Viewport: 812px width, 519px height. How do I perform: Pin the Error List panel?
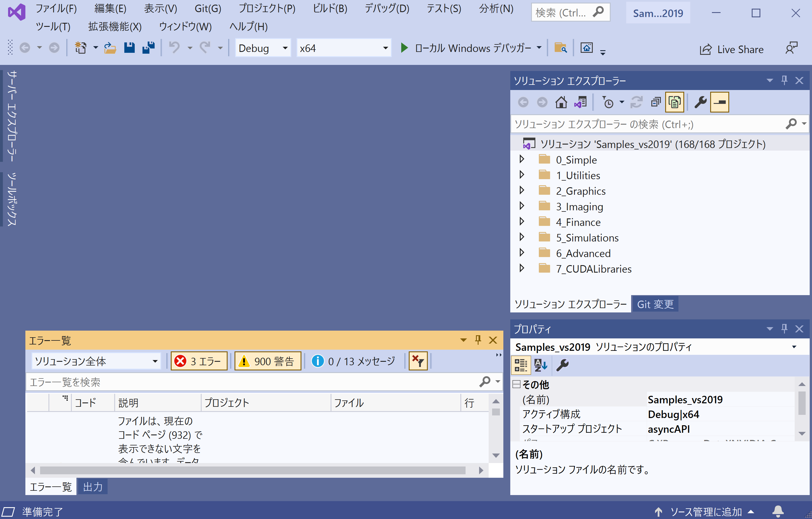click(478, 340)
